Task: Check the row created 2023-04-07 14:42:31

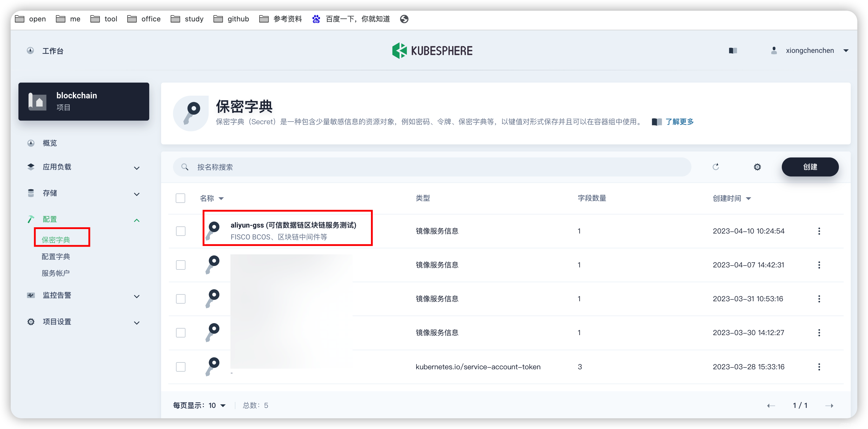Action: 181,265
